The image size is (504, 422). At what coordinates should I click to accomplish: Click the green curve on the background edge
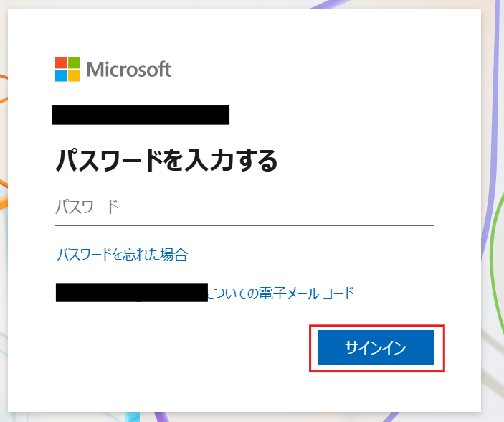point(493,258)
